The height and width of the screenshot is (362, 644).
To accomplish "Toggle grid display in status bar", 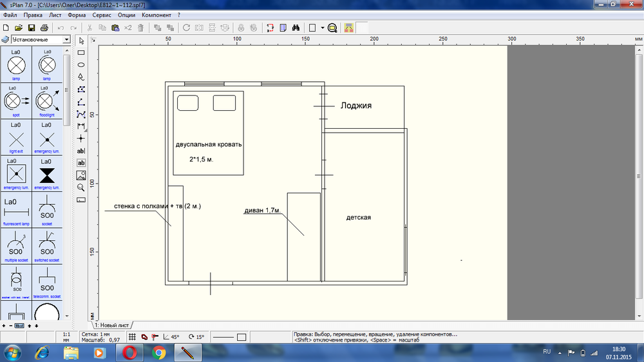I will coord(132,337).
